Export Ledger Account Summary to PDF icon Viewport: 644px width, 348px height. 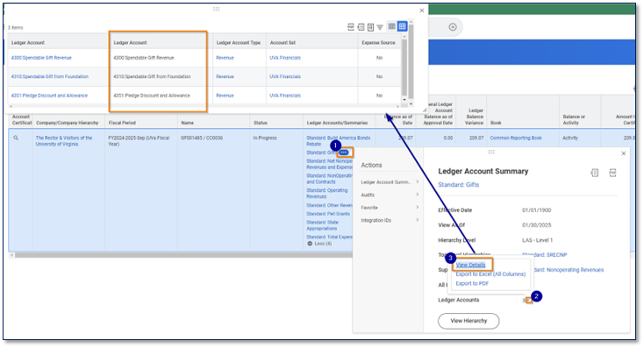pyautogui.click(x=612, y=173)
